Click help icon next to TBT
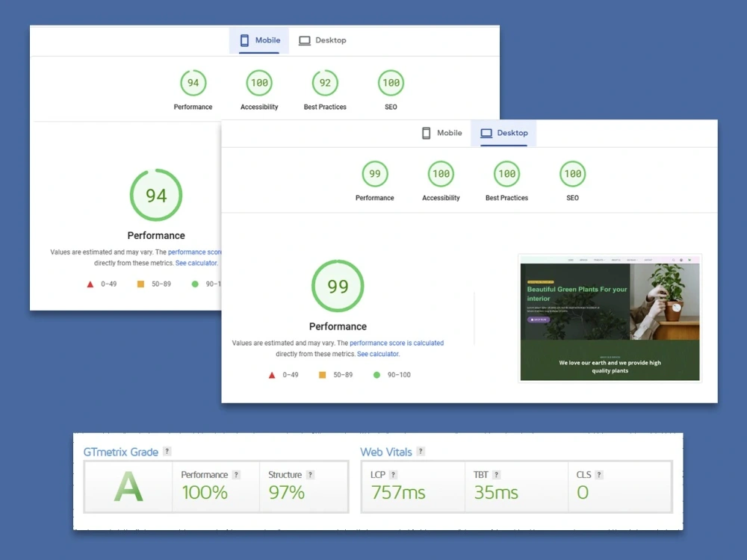Viewport: 747px width, 560px height. coord(496,475)
